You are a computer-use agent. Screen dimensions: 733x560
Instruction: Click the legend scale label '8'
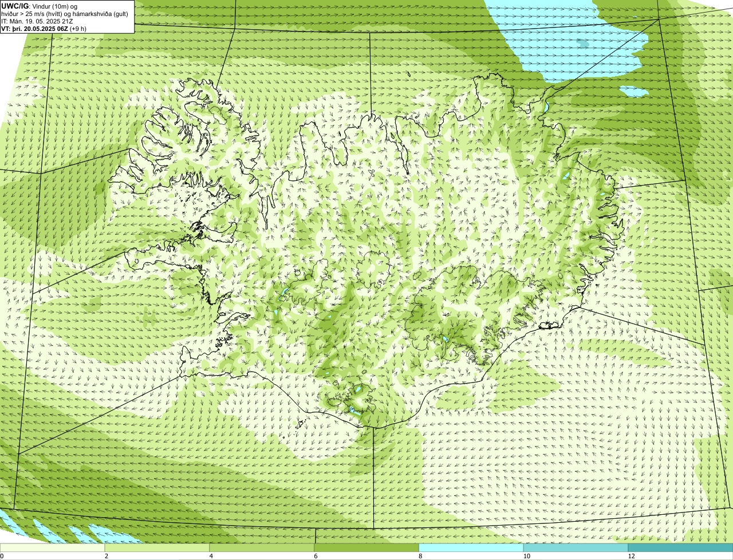(x=420, y=556)
